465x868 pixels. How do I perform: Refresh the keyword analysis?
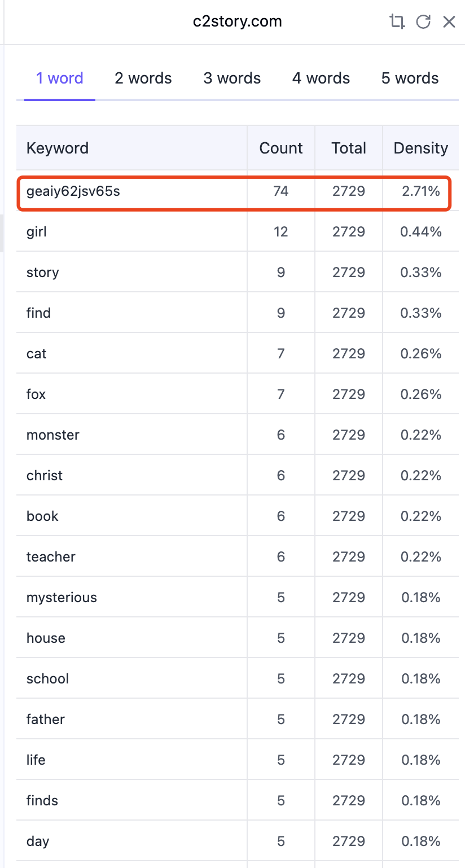[423, 22]
